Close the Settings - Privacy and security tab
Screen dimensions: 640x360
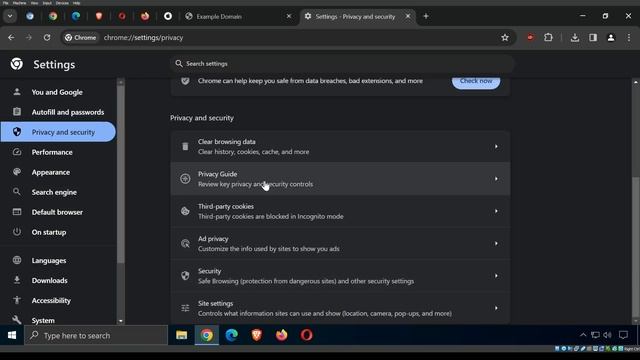coord(408,16)
